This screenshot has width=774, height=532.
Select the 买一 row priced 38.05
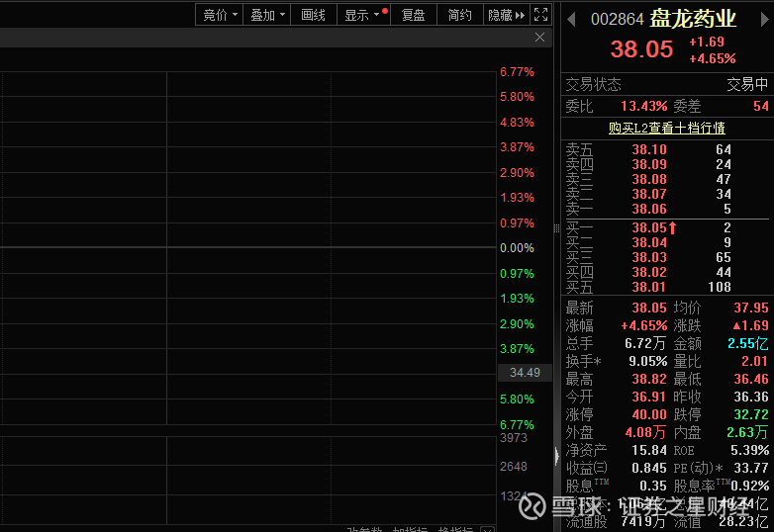click(667, 227)
